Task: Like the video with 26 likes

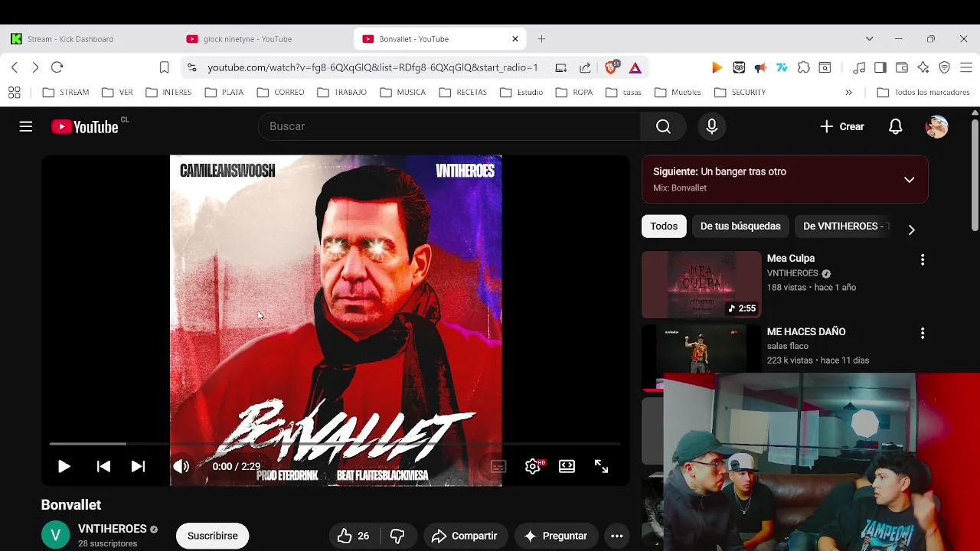Action: (x=354, y=536)
